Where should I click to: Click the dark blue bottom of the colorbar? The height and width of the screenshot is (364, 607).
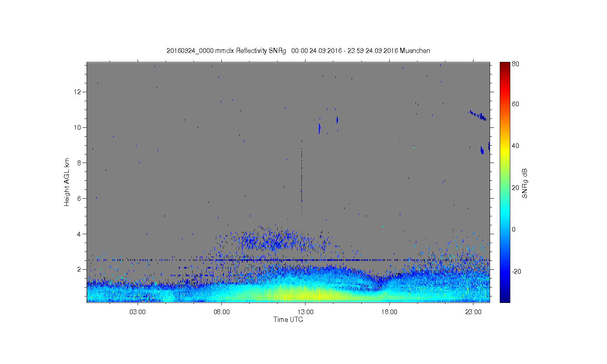coord(505,298)
